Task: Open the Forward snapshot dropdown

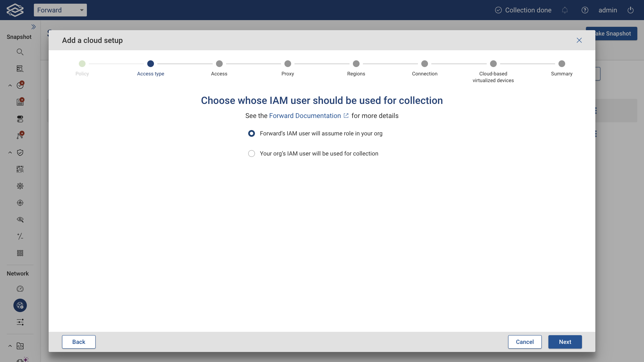Action: click(x=60, y=10)
